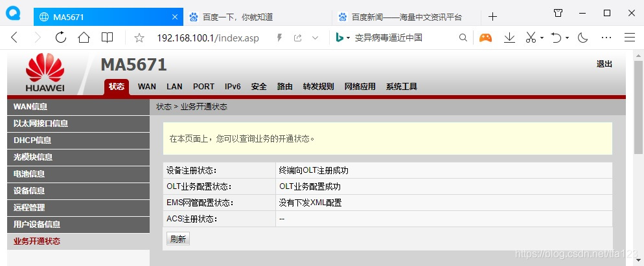Click the ACS注册状态 label
Screen dimensions: 644x266
point(191,219)
